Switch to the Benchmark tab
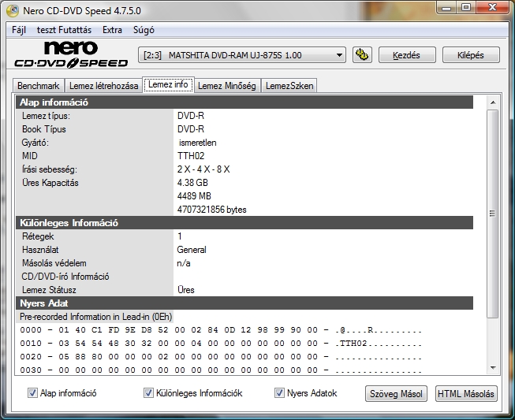515x420 pixels. (x=39, y=86)
